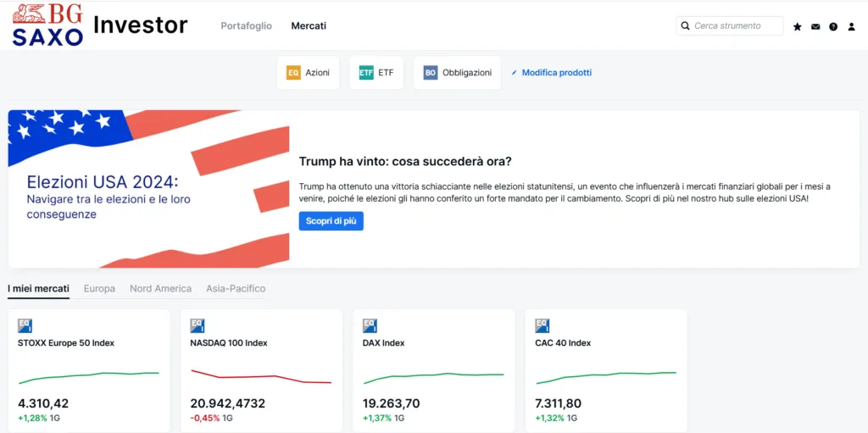Click the +1,37% change figure

377,418
